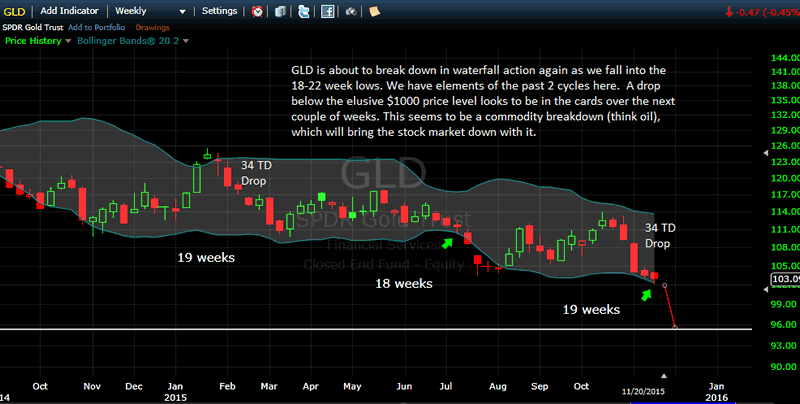The width and height of the screenshot is (800, 404).
Task: Click the Add to Portfolio link
Action: pyautogui.click(x=98, y=27)
